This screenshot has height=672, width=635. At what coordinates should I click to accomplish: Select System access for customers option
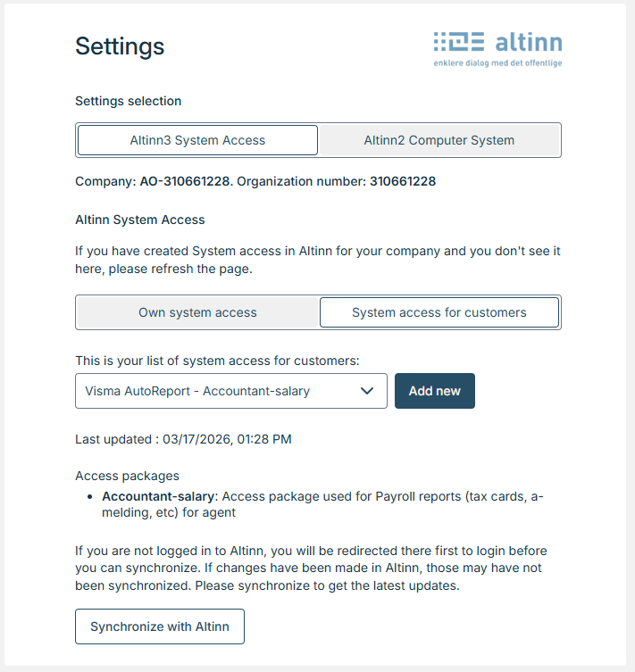[439, 312]
